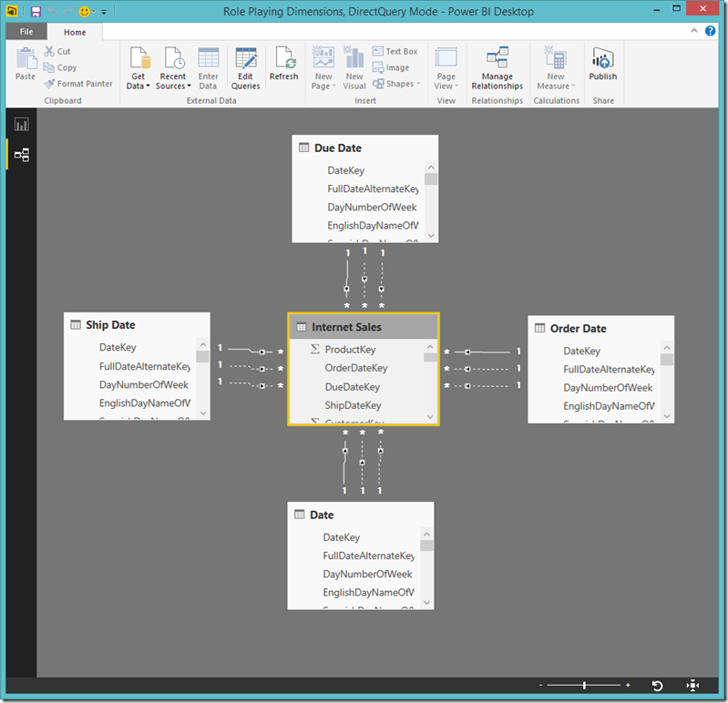This screenshot has height=703, width=728.
Task: Click the Power BI logo in title bar
Action: tap(12, 11)
